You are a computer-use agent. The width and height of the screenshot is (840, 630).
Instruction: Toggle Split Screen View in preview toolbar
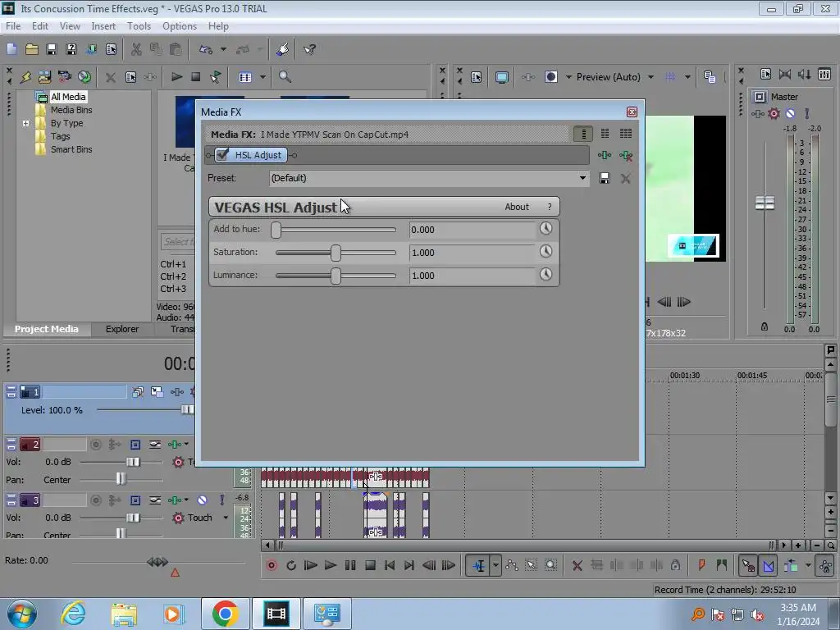click(550, 76)
